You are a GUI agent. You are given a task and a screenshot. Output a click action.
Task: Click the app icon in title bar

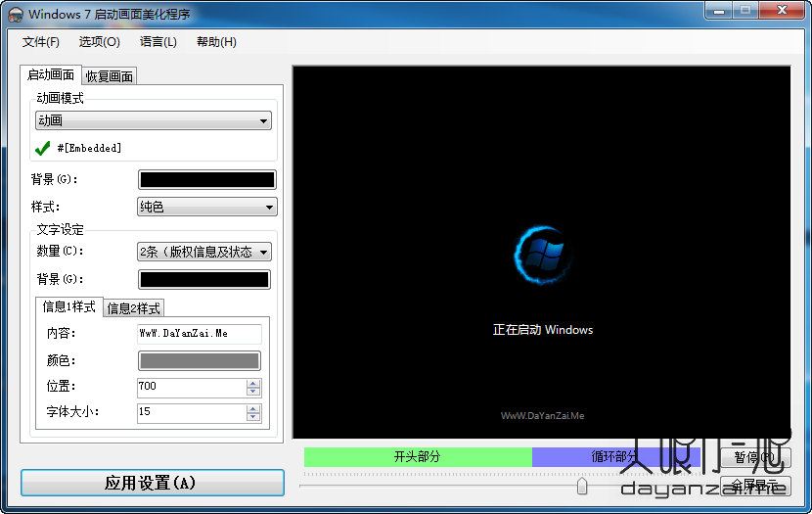16,14
